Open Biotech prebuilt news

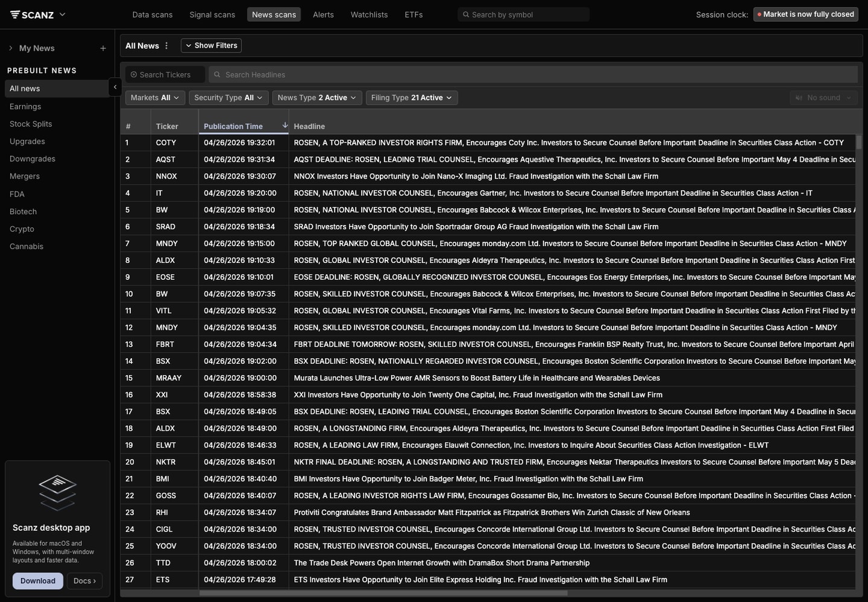[x=23, y=212]
